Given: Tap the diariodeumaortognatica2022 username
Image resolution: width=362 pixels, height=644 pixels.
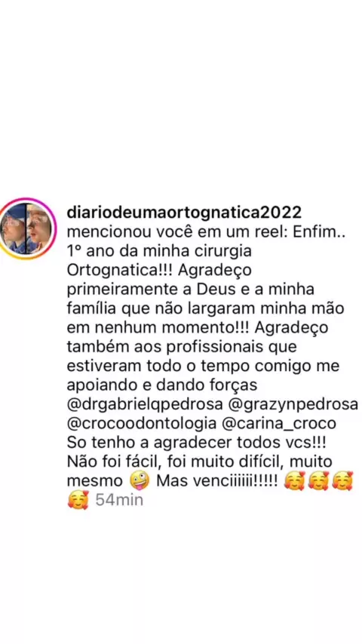Looking at the screenshot, I should [184, 213].
